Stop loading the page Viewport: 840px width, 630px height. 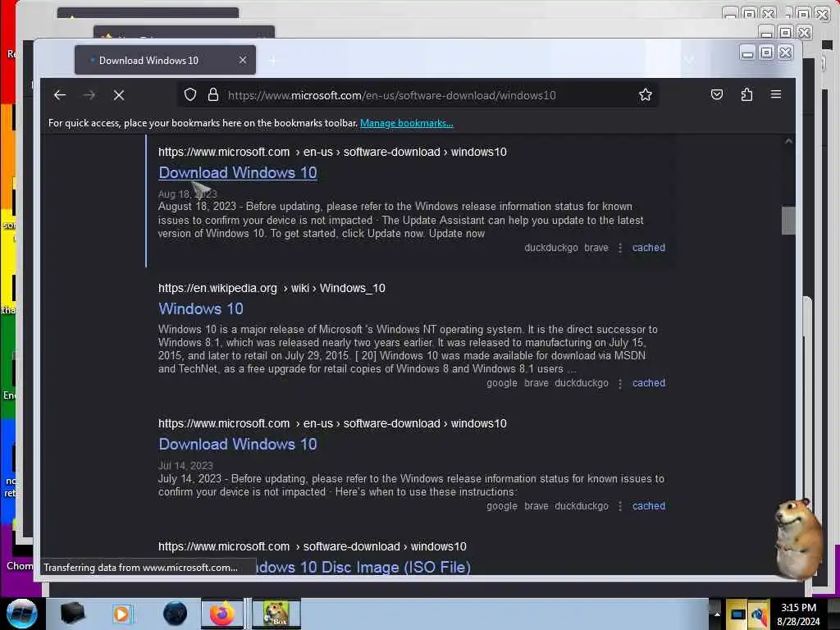coord(119,95)
